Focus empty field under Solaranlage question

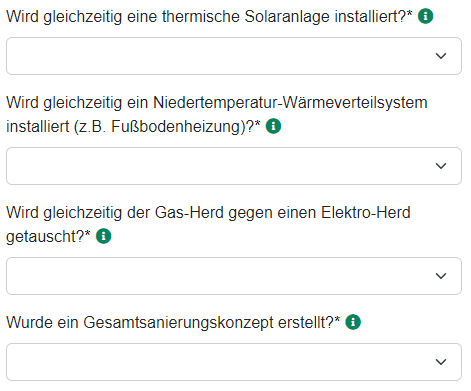[234, 56]
